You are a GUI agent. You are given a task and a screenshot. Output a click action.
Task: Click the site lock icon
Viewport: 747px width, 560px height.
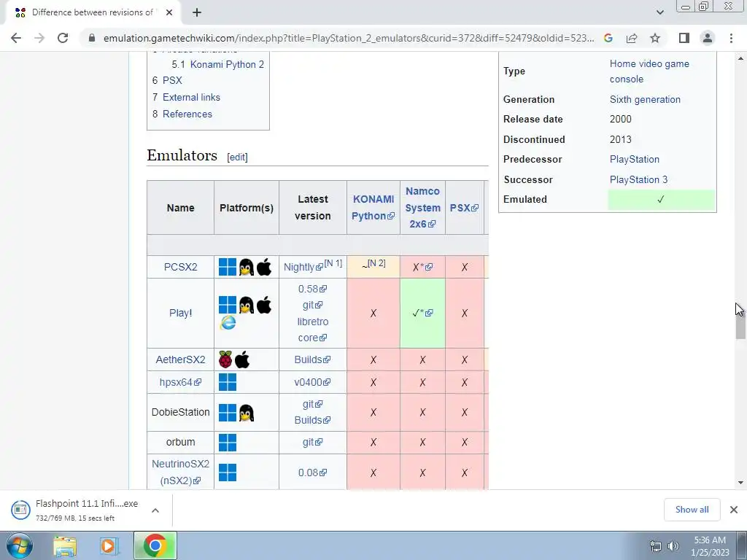pos(91,38)
